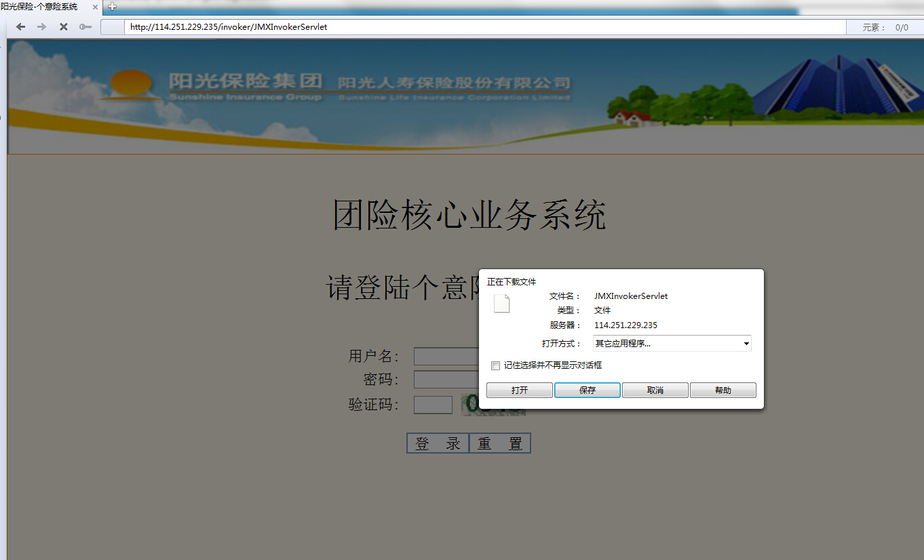
Task: Click the browser forward arrow
Action: [41, 27]
